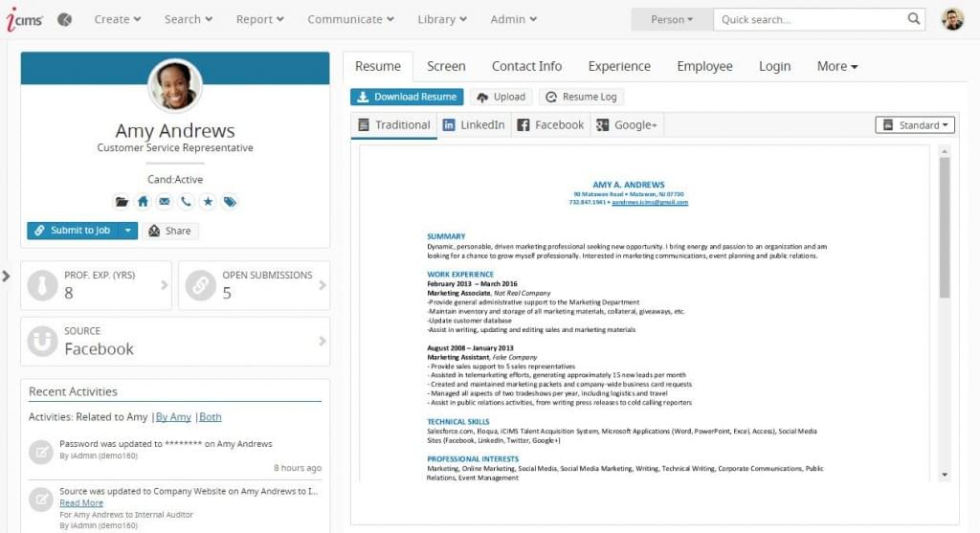Viewport: 980px width, 533px height.
Task: Open the Search menu
Action: tap(189, 19)
